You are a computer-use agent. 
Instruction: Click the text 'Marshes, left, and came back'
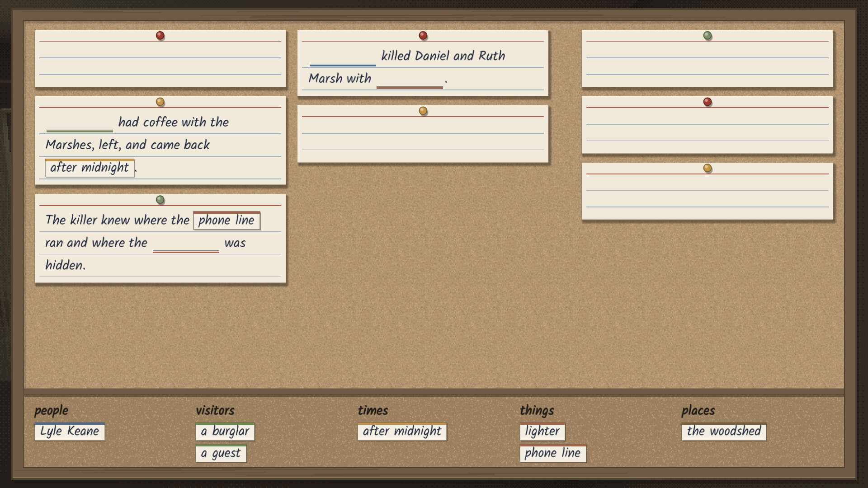click(127, 145)
